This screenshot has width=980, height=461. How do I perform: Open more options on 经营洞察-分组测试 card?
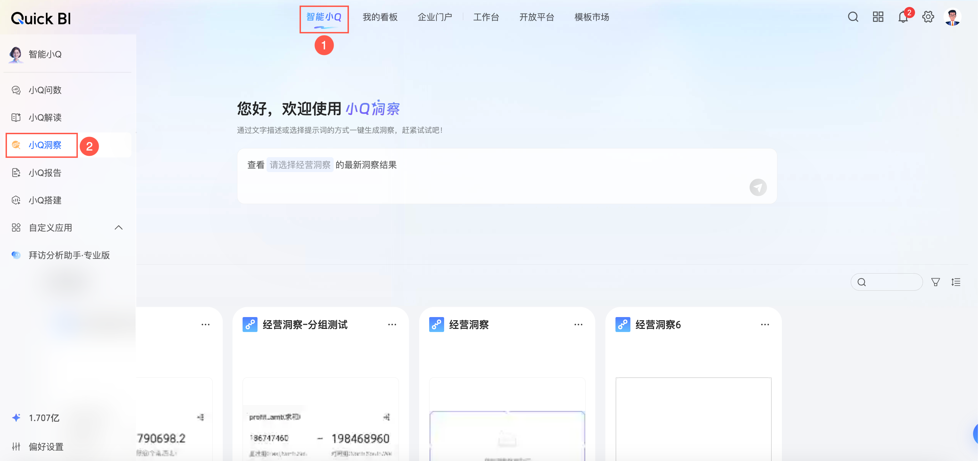point(392,325)
